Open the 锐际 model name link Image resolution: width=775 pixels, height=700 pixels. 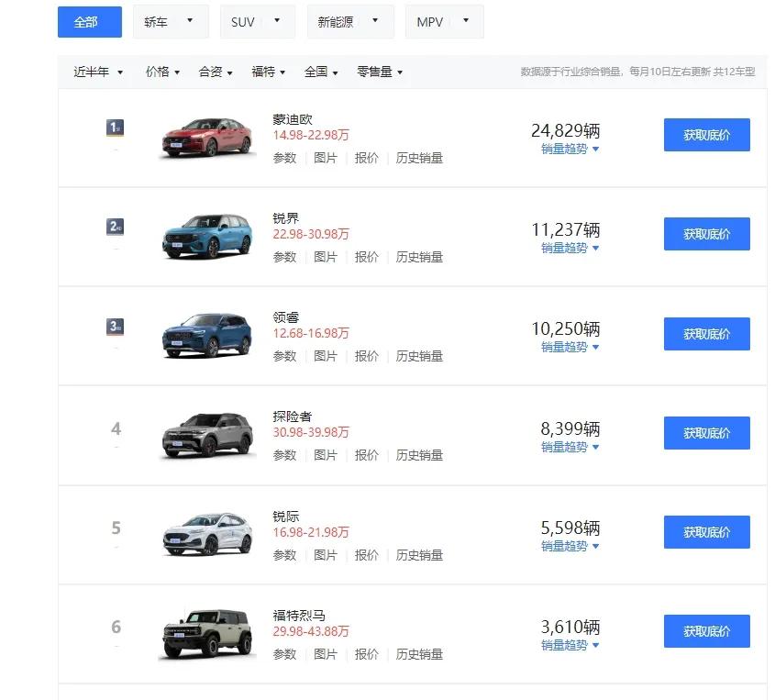pyautogui.click(x=286, y=517)
